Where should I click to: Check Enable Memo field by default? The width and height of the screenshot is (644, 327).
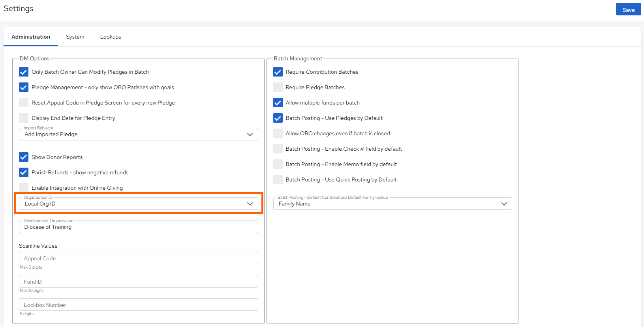point(278,164)
